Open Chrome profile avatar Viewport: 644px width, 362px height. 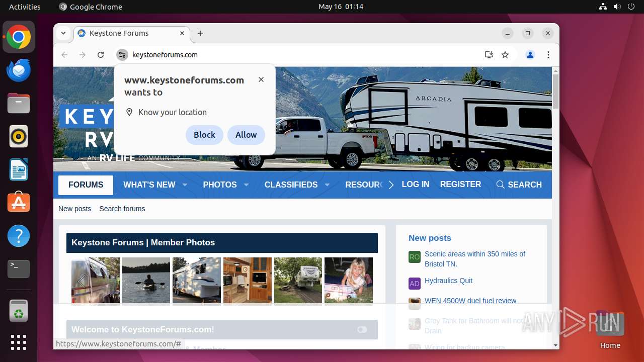(x=530, y=55)
